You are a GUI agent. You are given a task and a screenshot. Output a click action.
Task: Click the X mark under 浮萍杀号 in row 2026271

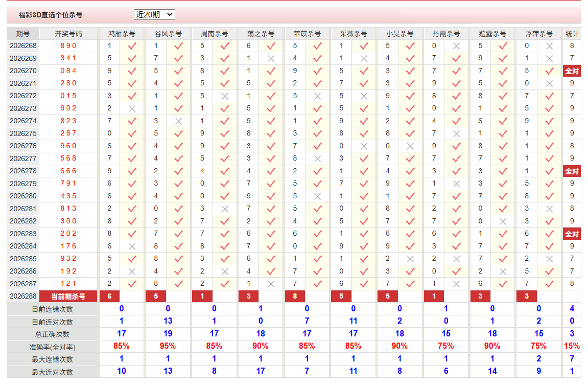[549, 84]
